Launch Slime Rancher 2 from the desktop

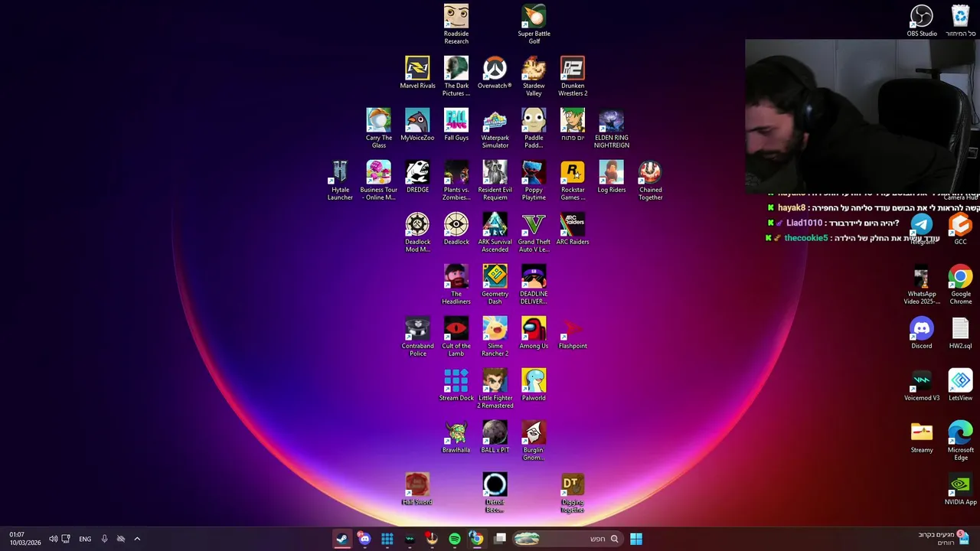coord(495,336)
